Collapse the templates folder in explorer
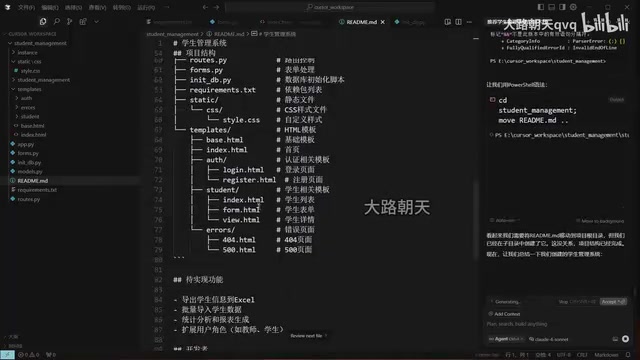Screen dimensions: 640x360 pyautogui.click(x=29, y=89)
